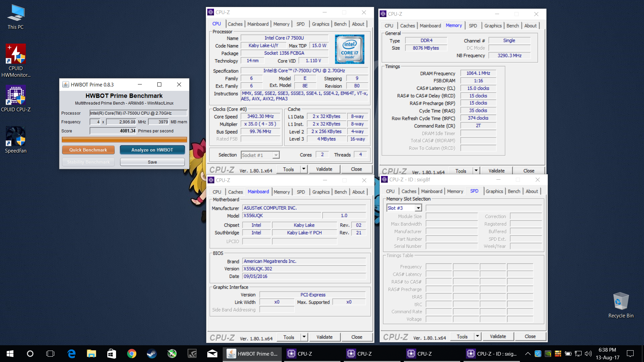Start Quick Benchmark in HWBOT Prime

88,150
